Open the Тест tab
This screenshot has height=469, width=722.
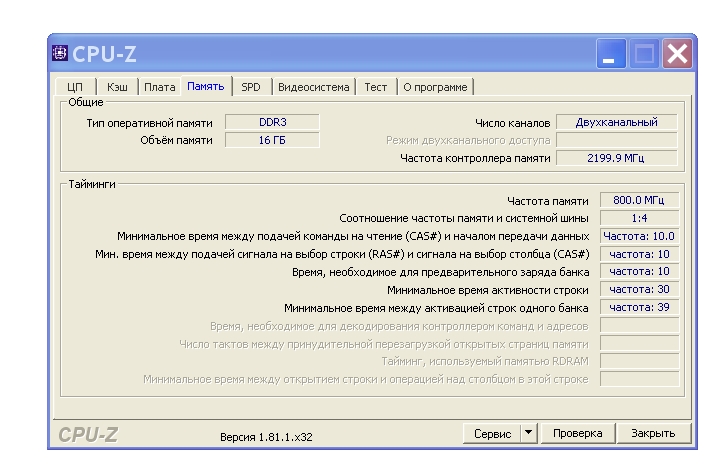pyautogui.click(x=376, y=87)
